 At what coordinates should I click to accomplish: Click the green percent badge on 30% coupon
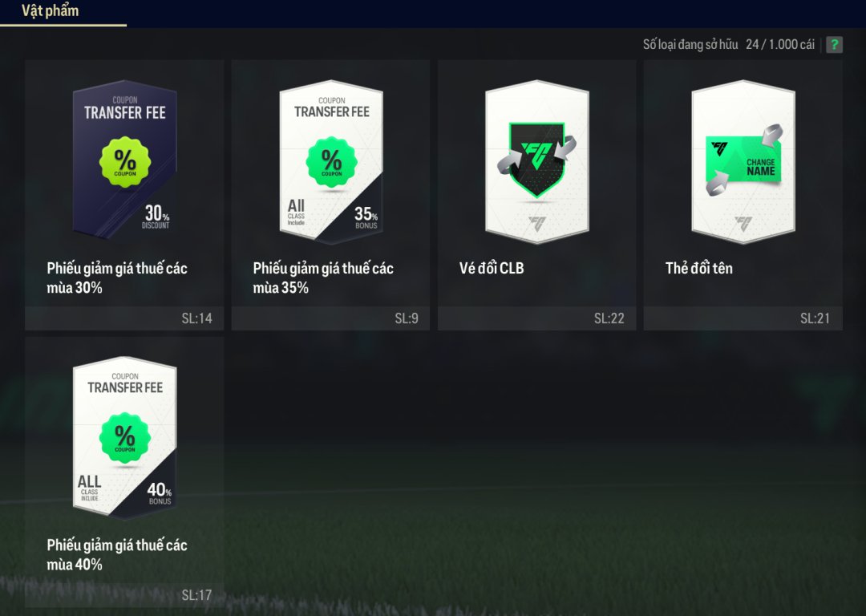(125, 162)
